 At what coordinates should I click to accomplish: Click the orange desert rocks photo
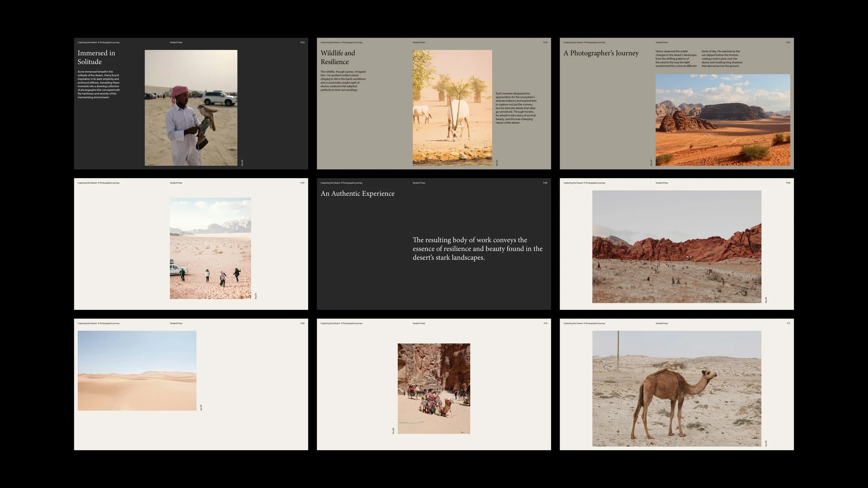point(723,120)
